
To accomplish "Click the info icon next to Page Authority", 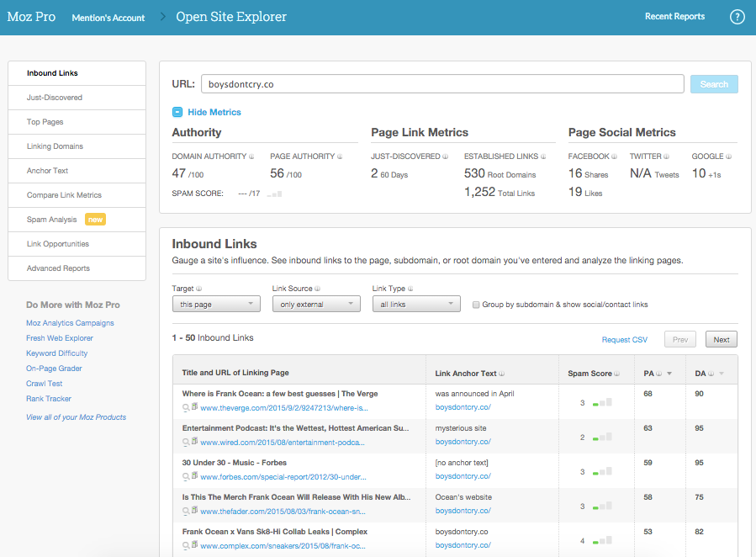I will [x=340, y=156].
